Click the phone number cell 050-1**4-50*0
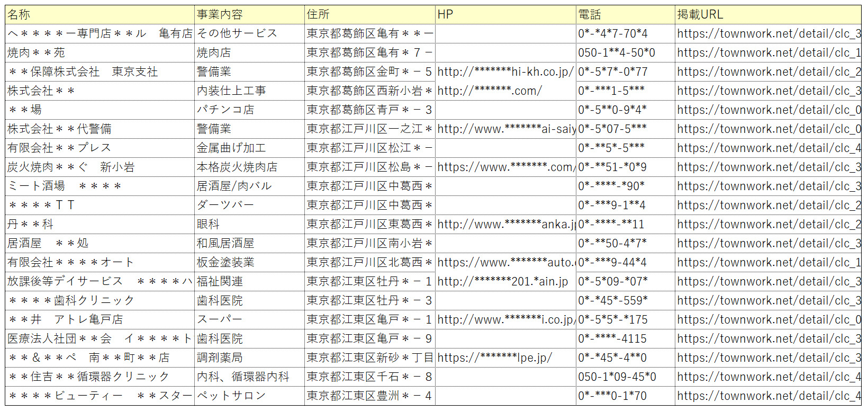Viewport: 868px width, 411px height. [625, 53]
